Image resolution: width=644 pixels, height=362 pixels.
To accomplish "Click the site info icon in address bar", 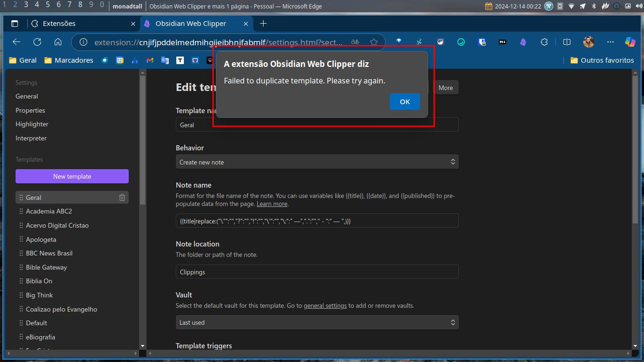I will (x=83, y=42).
